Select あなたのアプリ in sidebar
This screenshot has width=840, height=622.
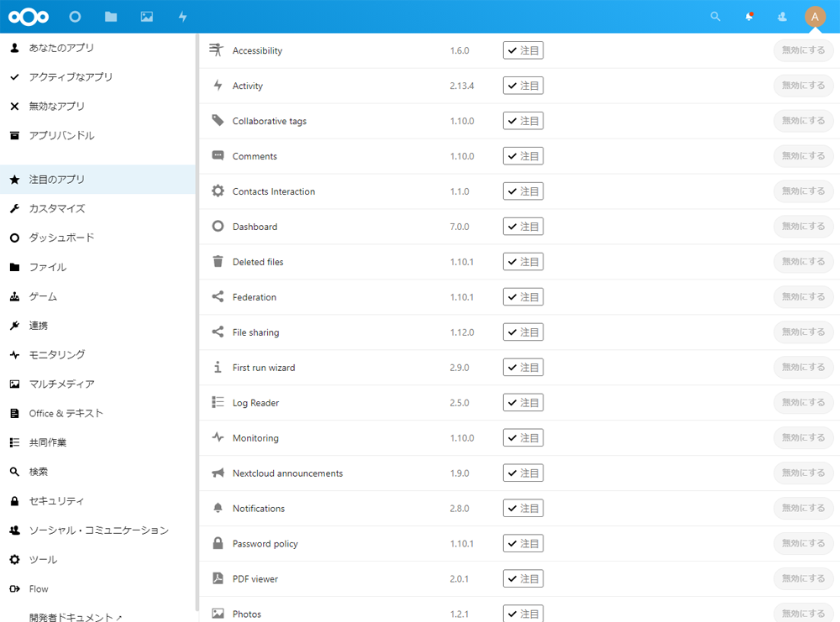[98, 48]
